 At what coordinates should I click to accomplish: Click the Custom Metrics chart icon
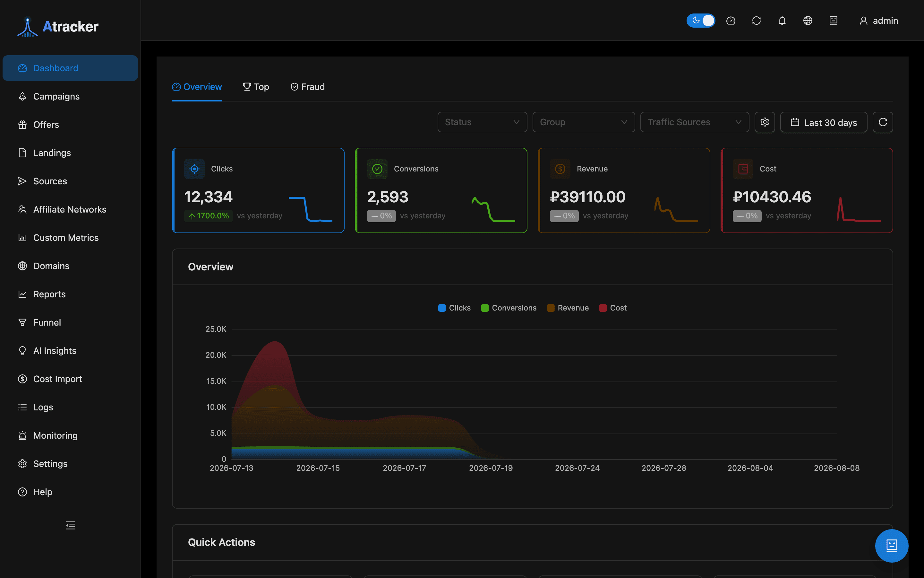click(22, 238)
